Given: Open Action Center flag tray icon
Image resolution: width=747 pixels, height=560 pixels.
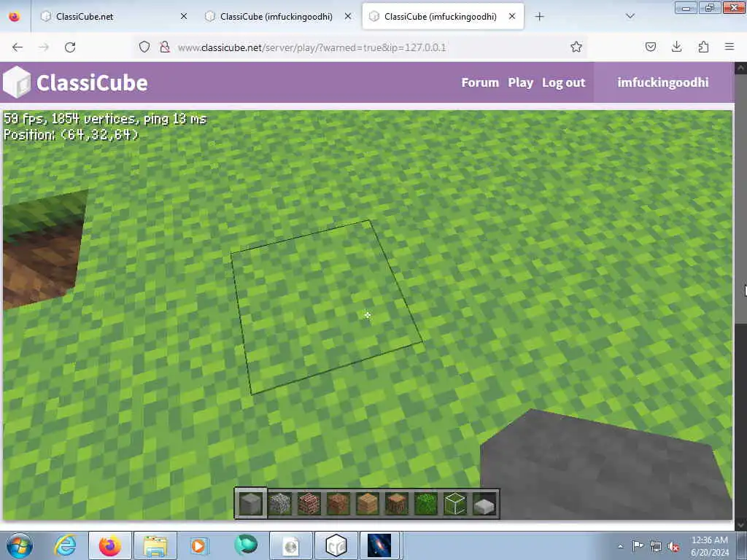Looking at the screenshot, I should coord(638,546).
